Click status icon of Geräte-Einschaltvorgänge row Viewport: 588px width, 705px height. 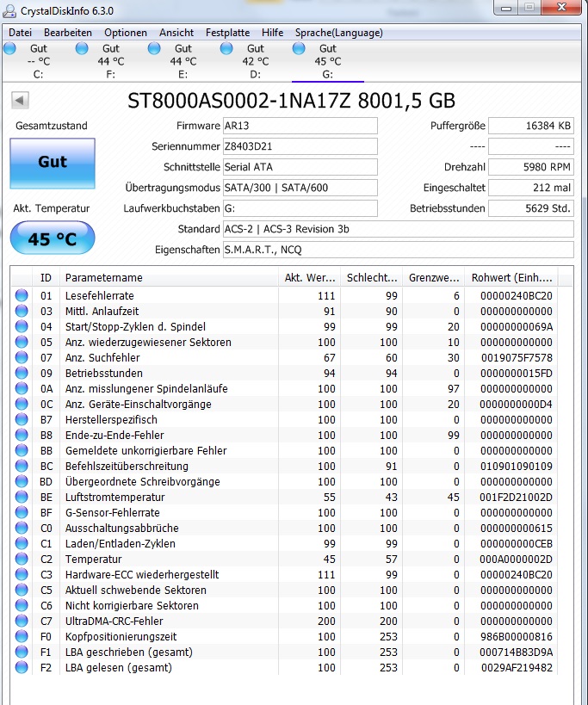[22, 405]
